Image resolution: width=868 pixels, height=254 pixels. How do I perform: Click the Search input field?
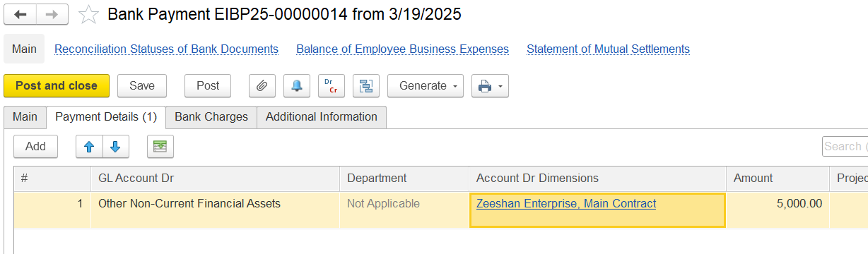(845, 147)
